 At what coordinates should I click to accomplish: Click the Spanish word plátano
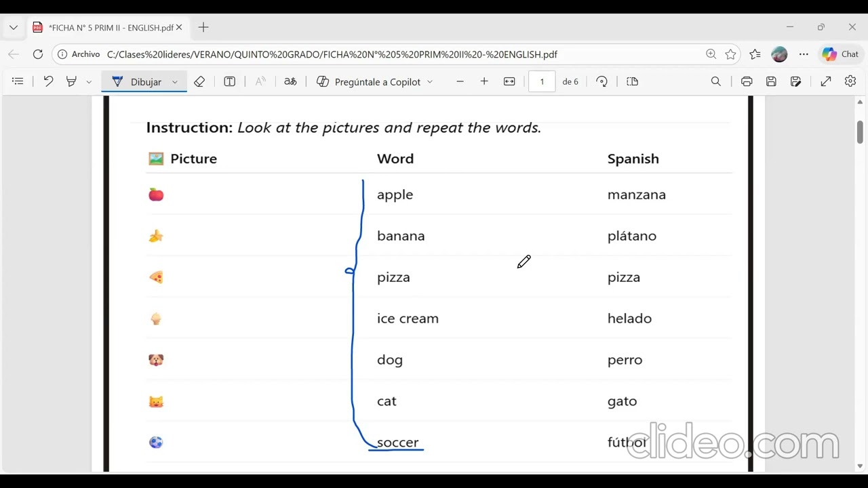coord(632,237)
